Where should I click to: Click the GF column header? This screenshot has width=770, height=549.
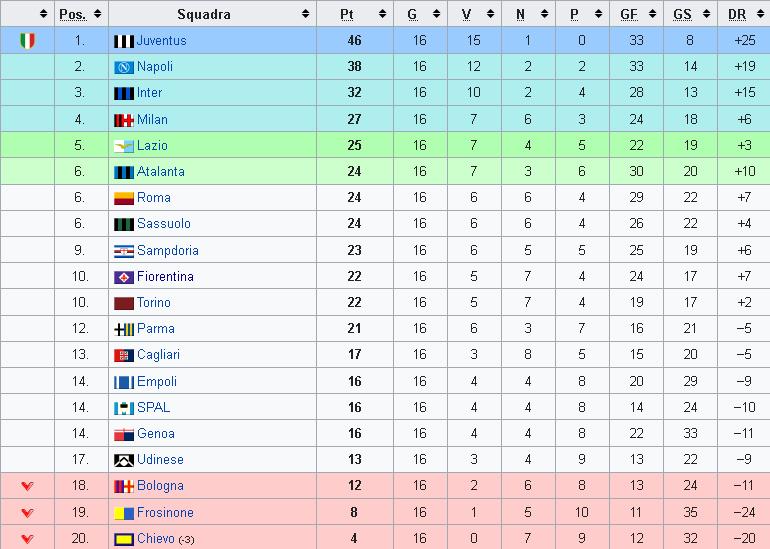tap(636, 14)
